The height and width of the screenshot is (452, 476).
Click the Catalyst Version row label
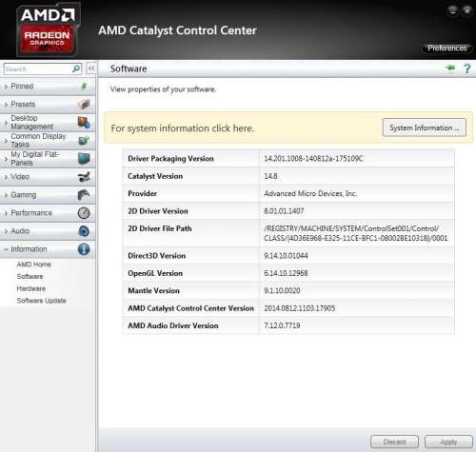[155, 176]
